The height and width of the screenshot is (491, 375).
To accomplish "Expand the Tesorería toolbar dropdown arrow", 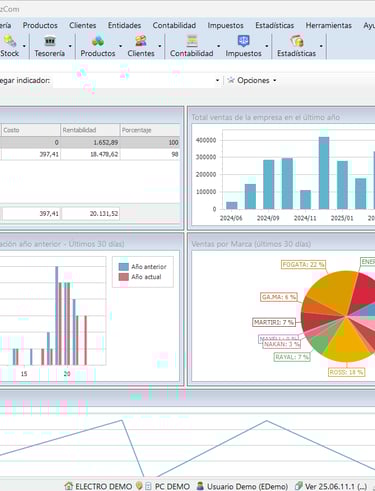I will (70, 46).
